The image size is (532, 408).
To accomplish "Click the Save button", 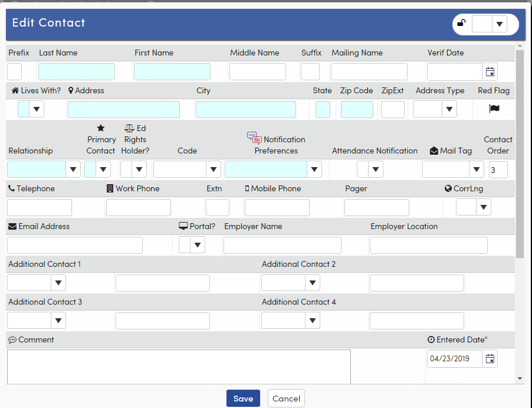I will point(243,398).
